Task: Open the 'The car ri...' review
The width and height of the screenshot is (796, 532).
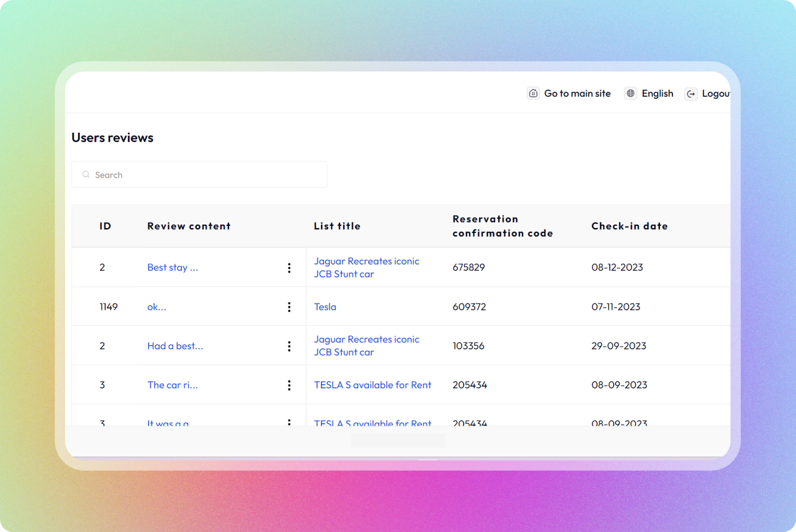Action: pos(172,385)
